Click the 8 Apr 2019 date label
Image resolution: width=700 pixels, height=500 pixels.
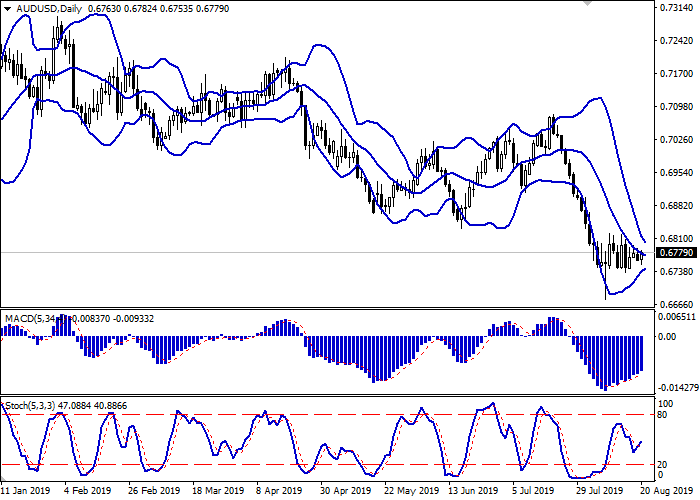[x=279, y=491]
